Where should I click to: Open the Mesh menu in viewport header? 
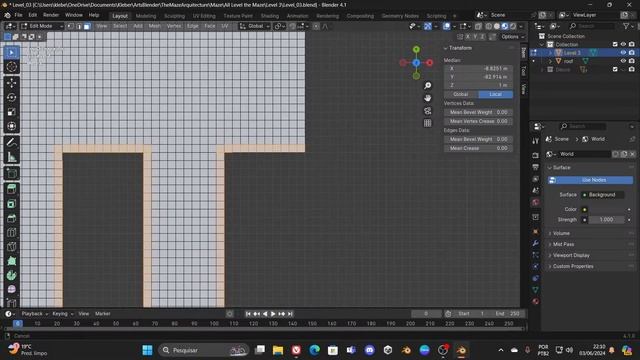click(155, 26)
